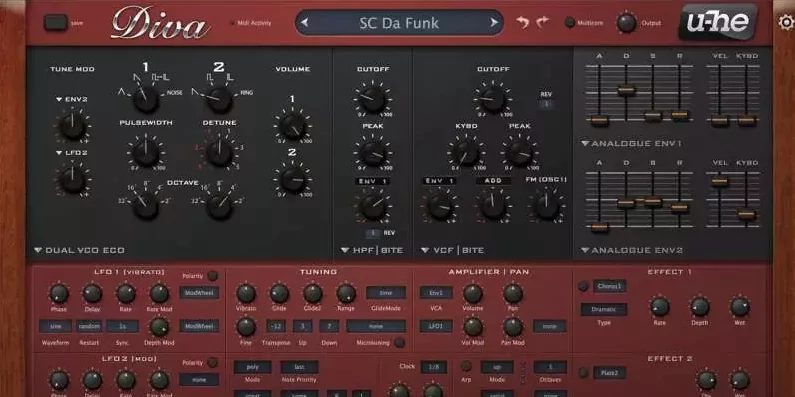Click the Output volume knob

626,23
